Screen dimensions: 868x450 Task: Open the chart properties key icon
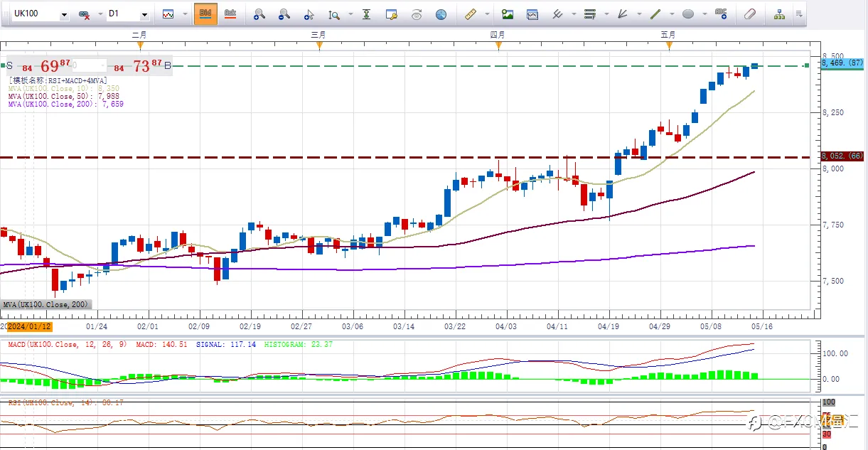391,14
